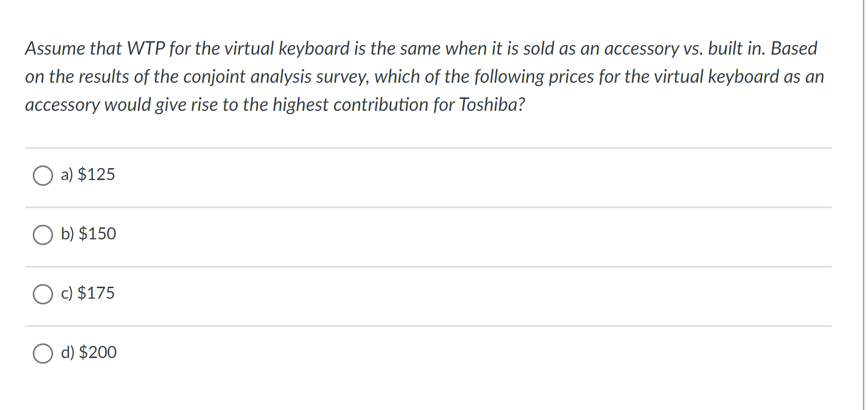This screenshot has width=868, height=410.
Task: Select the radio button for option b) $150
Action: (43, 235)
